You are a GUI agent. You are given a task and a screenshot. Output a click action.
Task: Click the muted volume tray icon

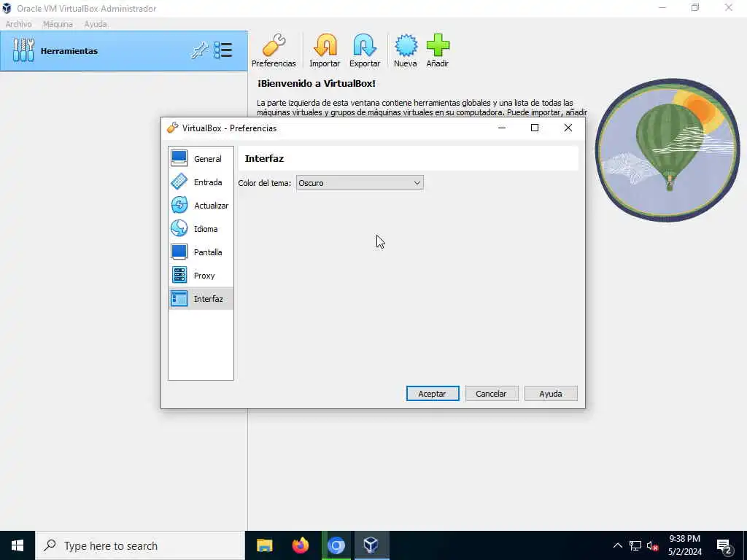(653, 545)
